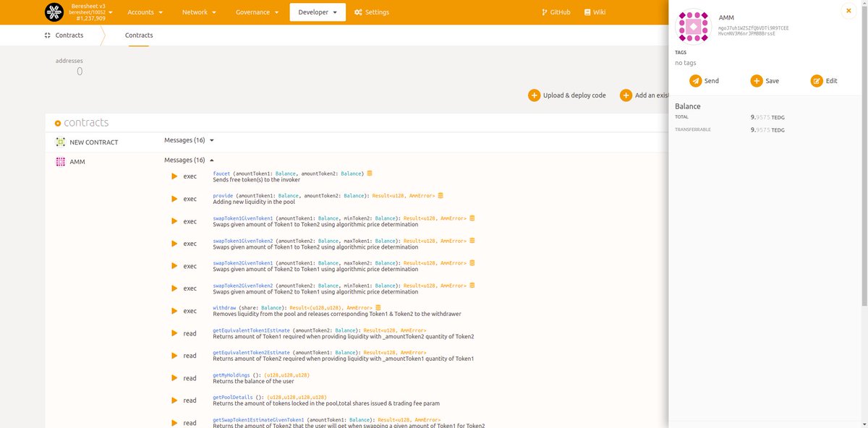Click the NEW CONTRACT identicon in the list
The image size is (868, 428).
pyautogui.click(x=61, y=142)
